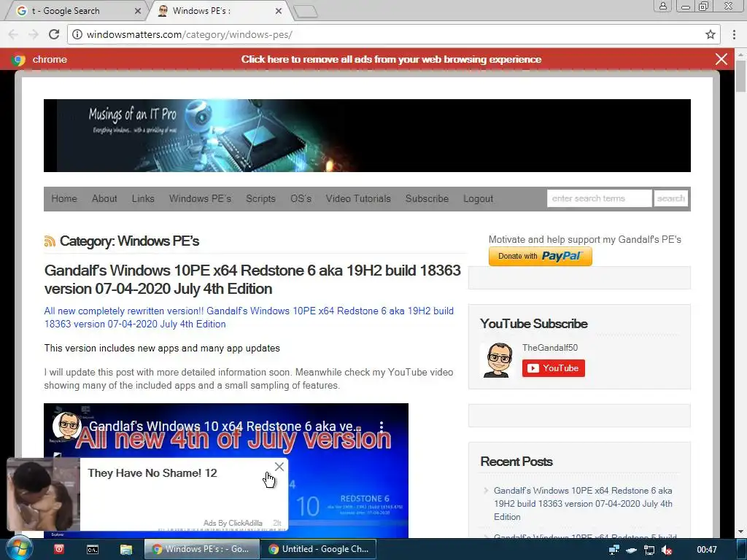Click TheGandalf50 avatar in sidebar
The width and height of the screenshot is (747, 560).
(498, 360)
